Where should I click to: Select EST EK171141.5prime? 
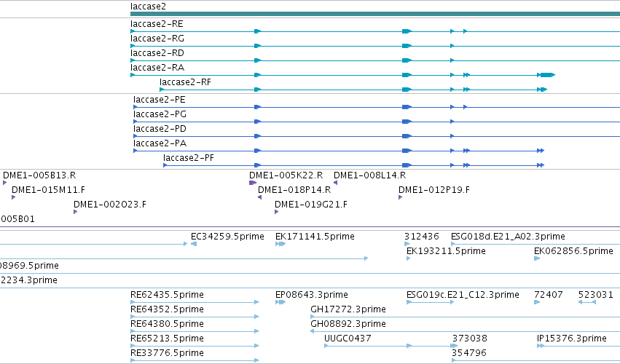[315, 237]
